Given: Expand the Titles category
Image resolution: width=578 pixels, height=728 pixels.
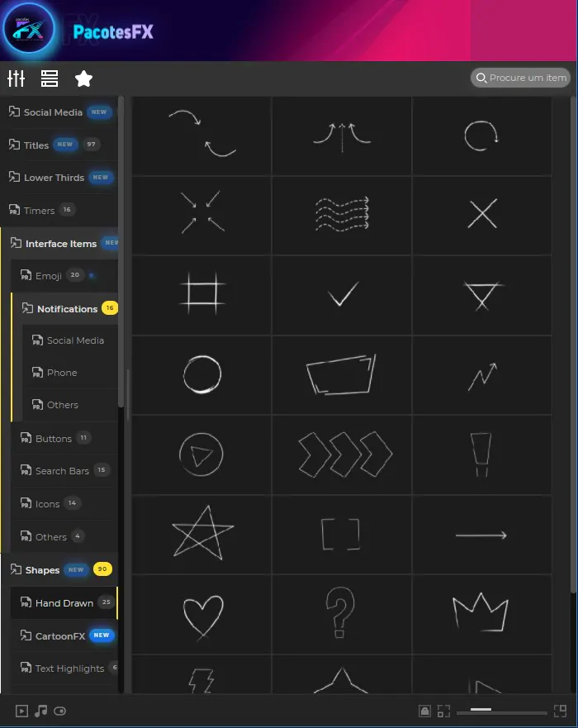Looking at the screenshot, I should pos(36,145).
